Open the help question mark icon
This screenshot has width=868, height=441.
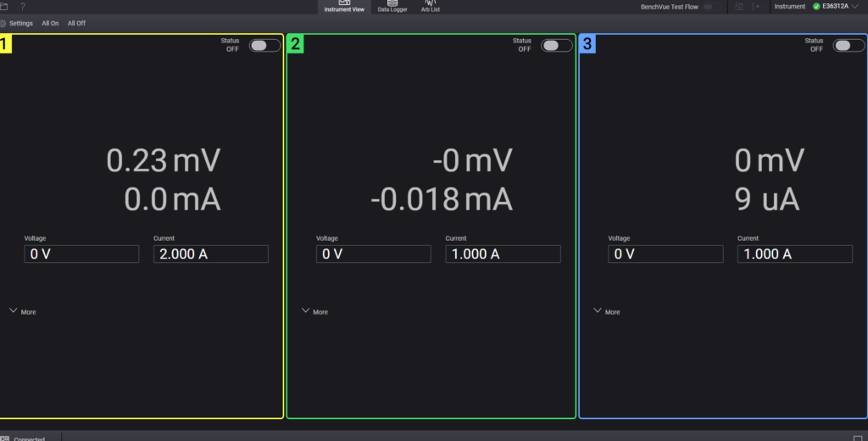point(23,7)
